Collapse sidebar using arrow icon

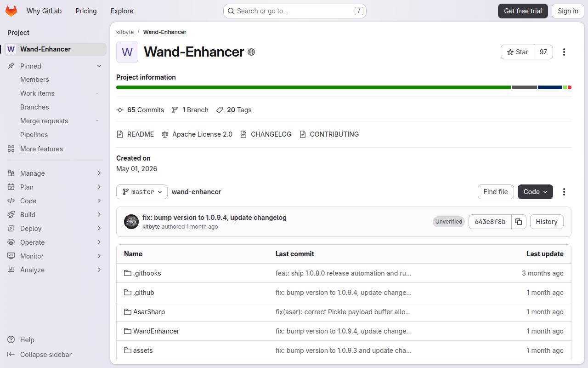pyautogui.click(x=11, y=355)
